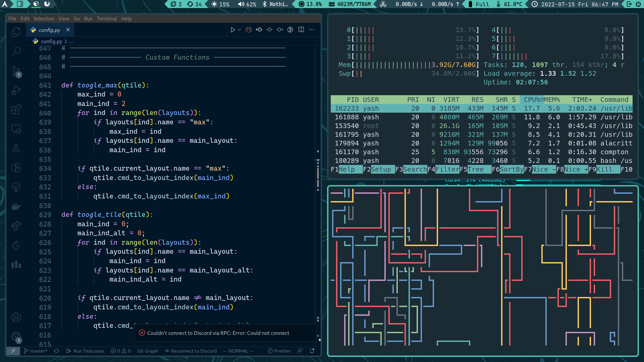Toggle notifications bell in status bar
This screenshot has width=644, height=362.
312,351
